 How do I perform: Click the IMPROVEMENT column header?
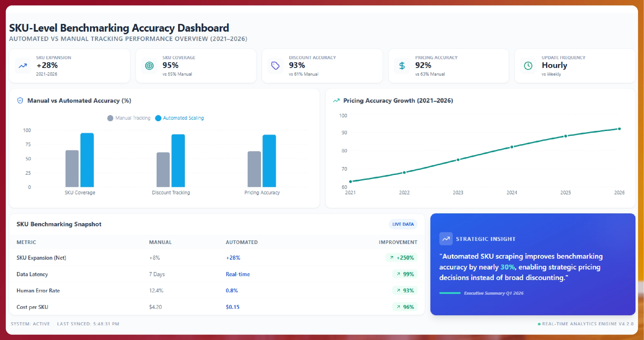click(398, 242)
